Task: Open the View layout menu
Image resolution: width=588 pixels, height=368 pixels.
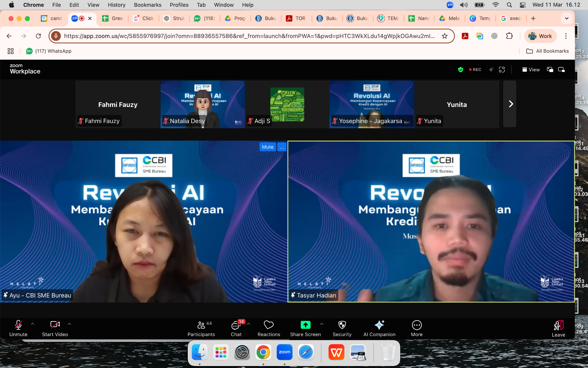Action: [531, 70]
